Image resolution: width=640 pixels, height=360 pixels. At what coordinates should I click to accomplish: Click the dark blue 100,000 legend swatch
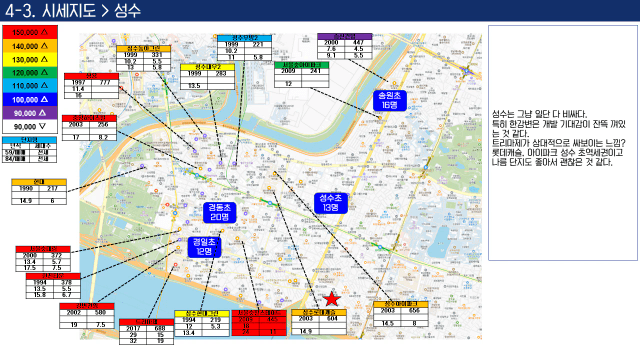[x=30, y=99]
